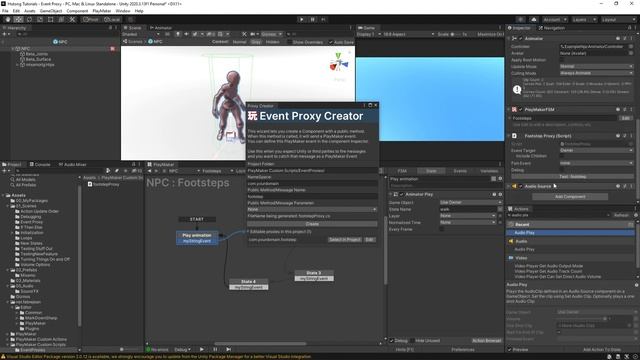Open the Culling Mode dropdown
This screenshot has width=640, height=360.
596,73
